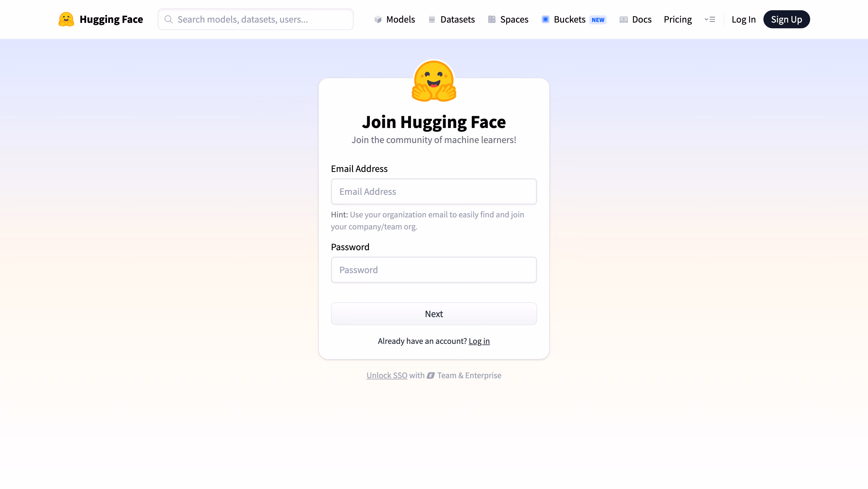Click the search magnifier icon
The image size is (868, 489).
[x=168, y=19]
